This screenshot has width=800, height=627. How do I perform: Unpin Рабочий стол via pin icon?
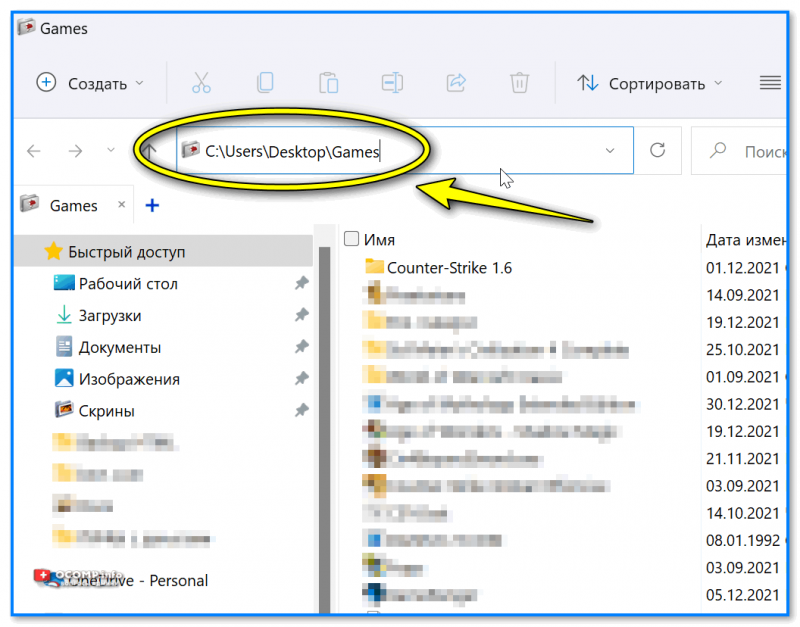pos(302,283)
